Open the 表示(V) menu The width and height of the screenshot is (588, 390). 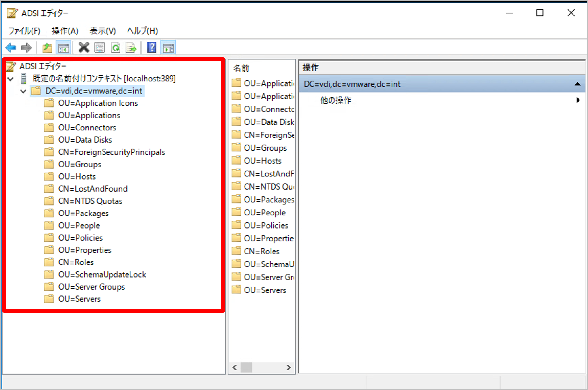click(103, 31)
